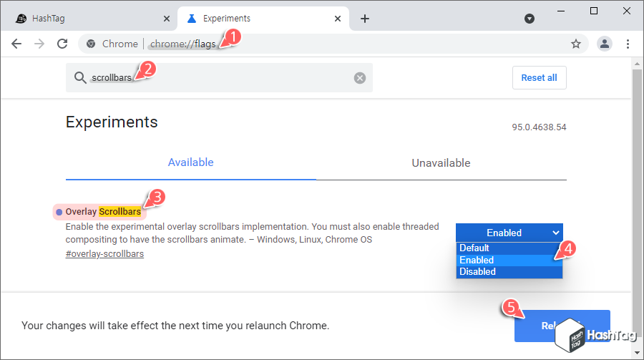Go back with the browser back arrow
Image resolution: width=644 pixels, height=360 pixels.
click(x=16, y=44)
